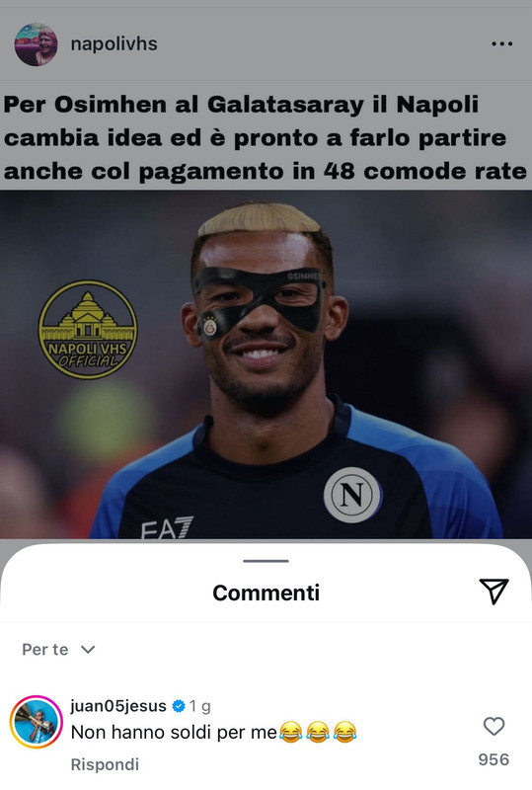Viewport: 532px width, 790px height.
Task: Tap the Napoli VHS Official logo watermark
Action: tap(88, 330)
